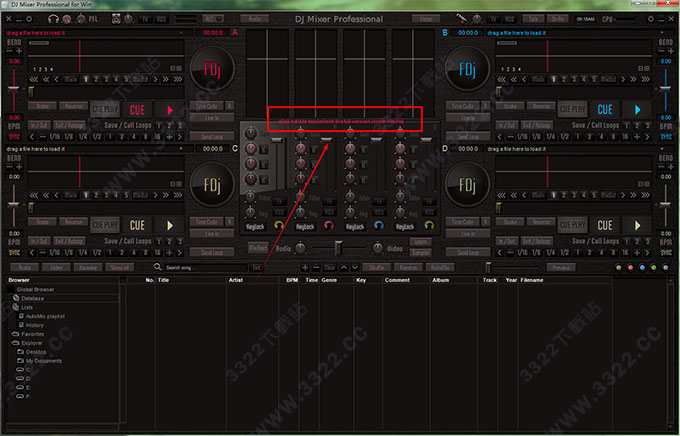Toggle the red headphone monitor in the mixer

(x=329, y=226)
